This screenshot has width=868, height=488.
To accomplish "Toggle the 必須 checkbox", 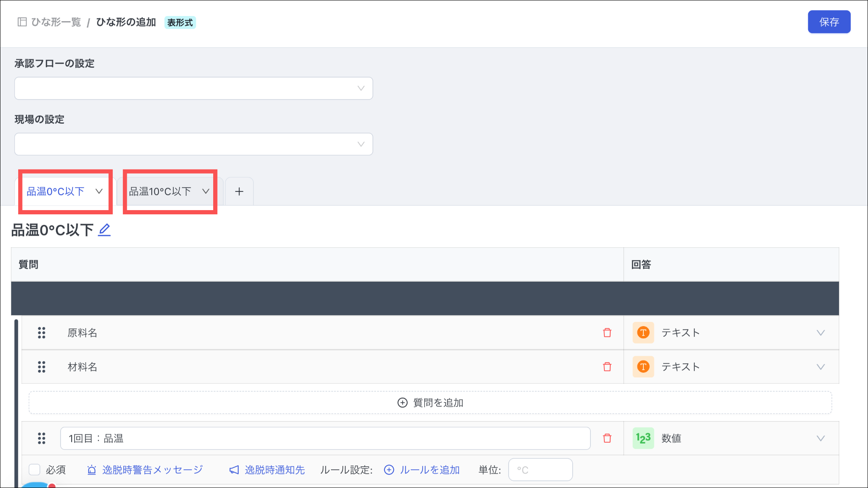I will coord(35,470).
